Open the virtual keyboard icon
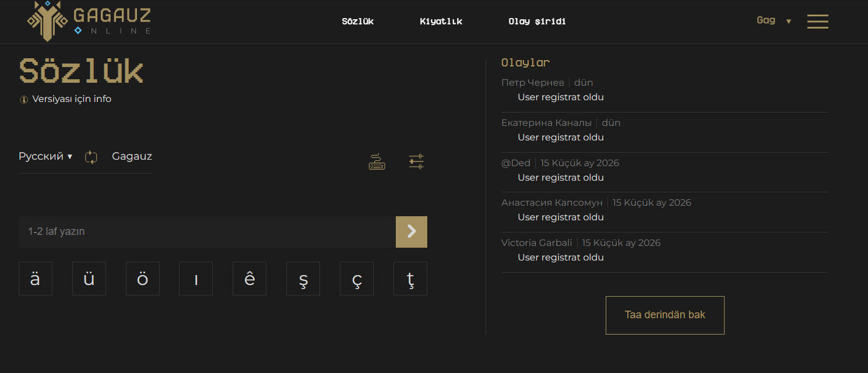The image size is (868, 373). pos(377,161)
